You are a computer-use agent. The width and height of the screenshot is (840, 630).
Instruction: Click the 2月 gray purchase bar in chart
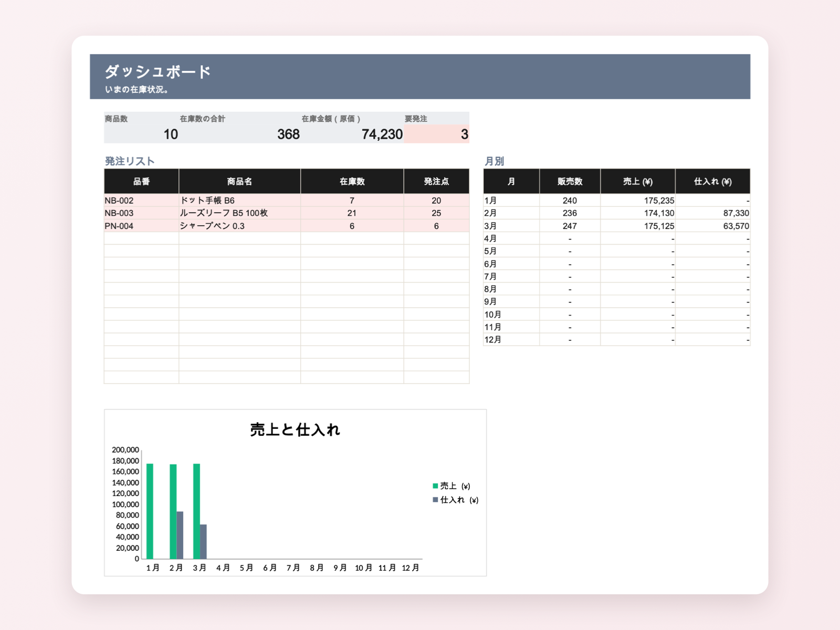coord(180,535)
